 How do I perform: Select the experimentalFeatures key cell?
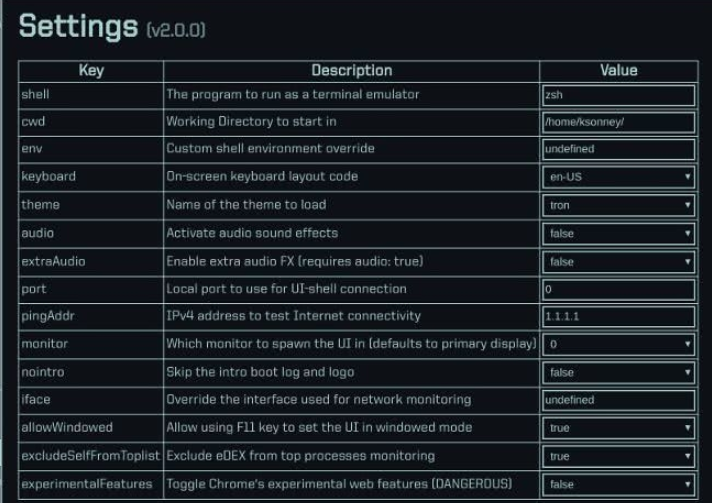(x=91, y=484)
